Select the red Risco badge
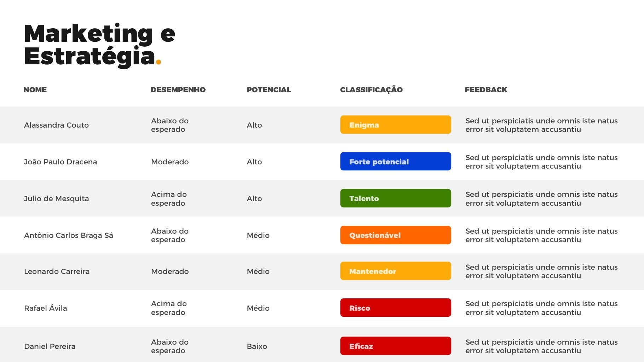 click(x=395, y=308)
